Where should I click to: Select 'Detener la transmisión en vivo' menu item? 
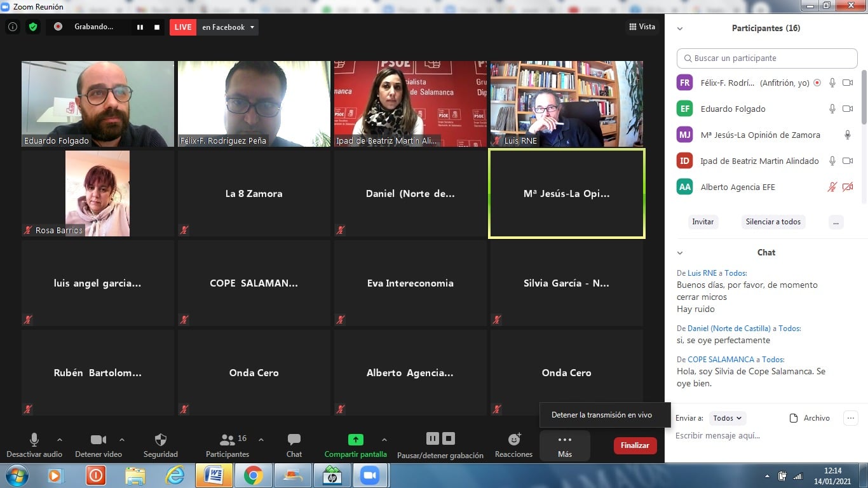tap(601, 415)
